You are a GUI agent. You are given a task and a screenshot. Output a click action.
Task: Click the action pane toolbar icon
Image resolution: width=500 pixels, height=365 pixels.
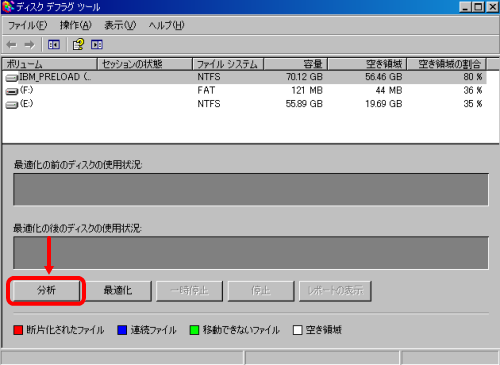pyautogui.click(x=97, y=45)
